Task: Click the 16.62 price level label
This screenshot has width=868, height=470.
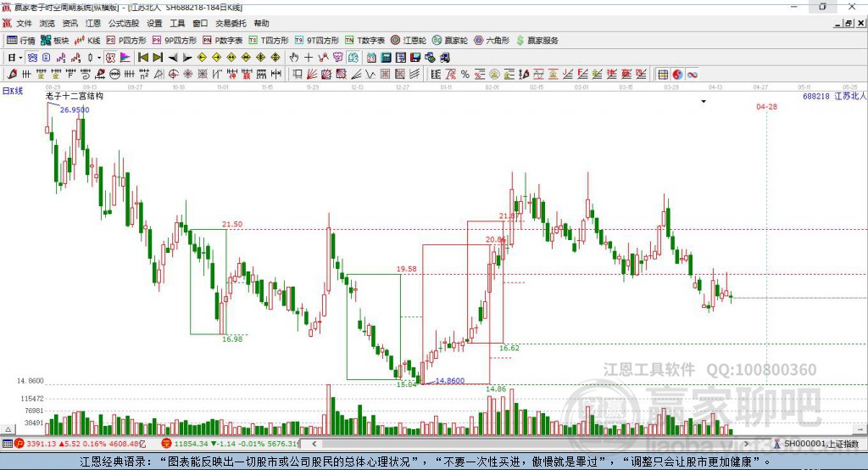Action: pos(509,348)
